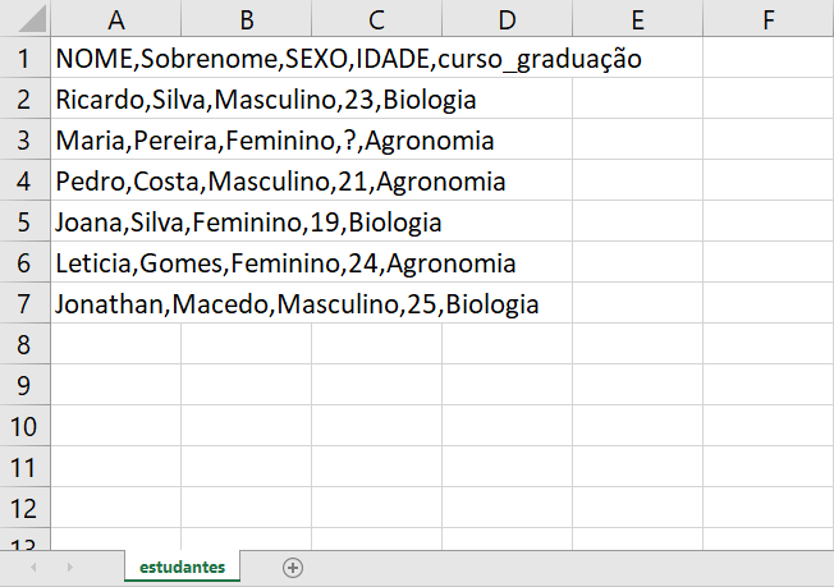Select row 5 header
The height and width of the screenshot is (587, 834).
(x=25, y=221)
